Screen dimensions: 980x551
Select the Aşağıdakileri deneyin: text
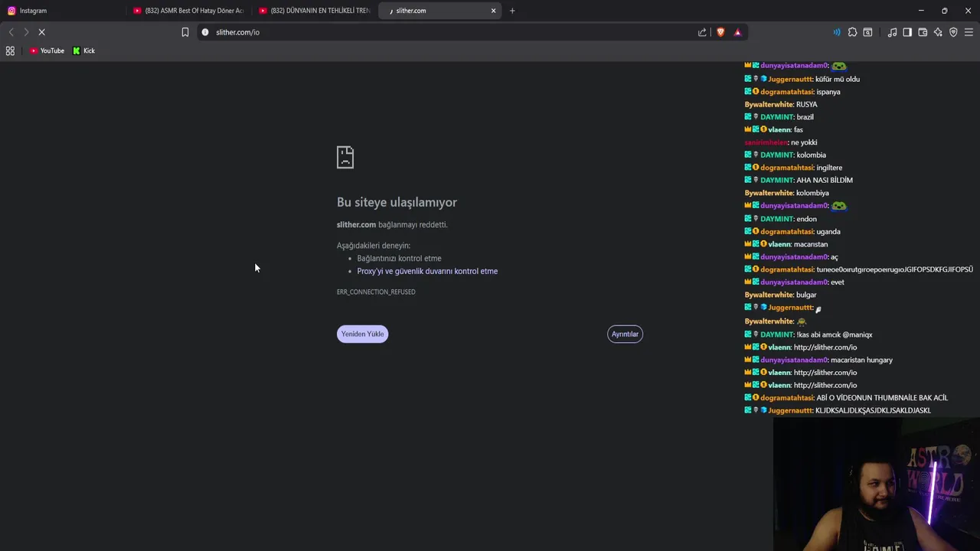(x=374, y=246)
